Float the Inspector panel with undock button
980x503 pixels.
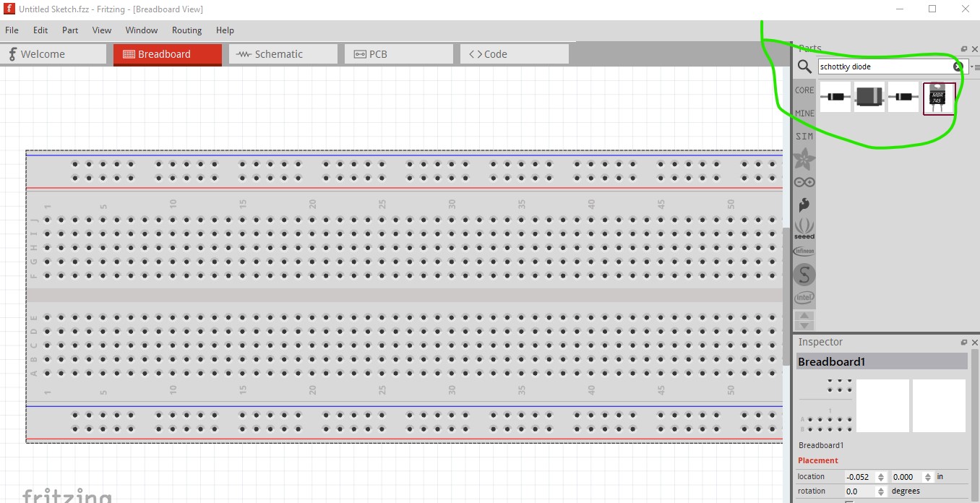tap(963, 343)
